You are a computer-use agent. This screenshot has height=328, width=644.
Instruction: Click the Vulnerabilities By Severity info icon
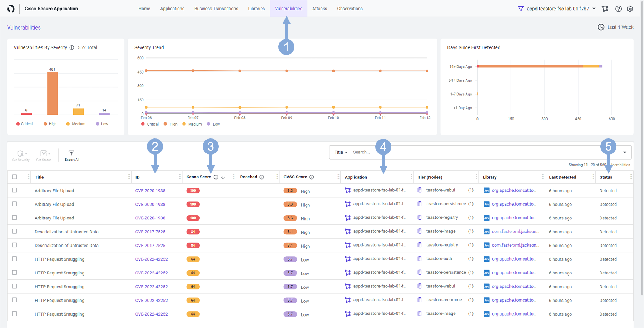[72, 48]
